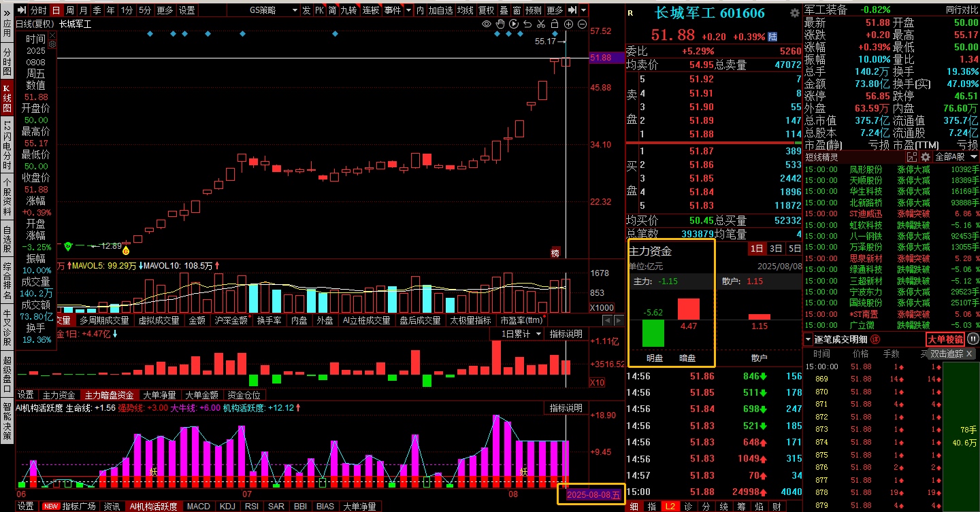980x512 pixels.
Task: Click the chart replay play icon
Action: coord(513,24)
